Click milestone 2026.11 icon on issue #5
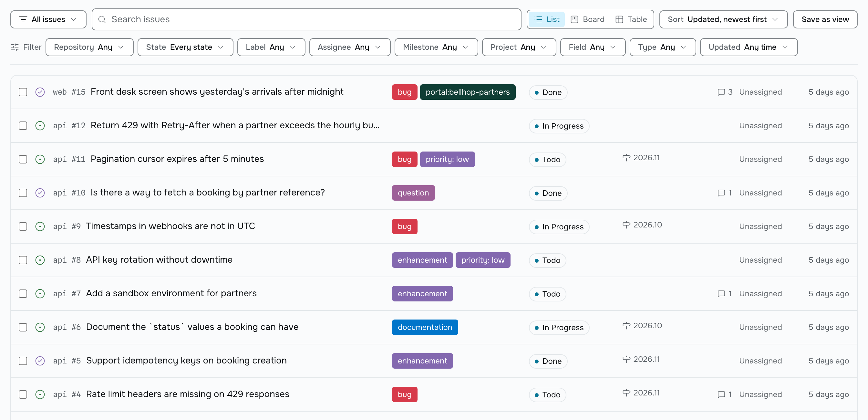Viewport: 868px width, 420px height. pyautogui.click(x=626, y=359)
